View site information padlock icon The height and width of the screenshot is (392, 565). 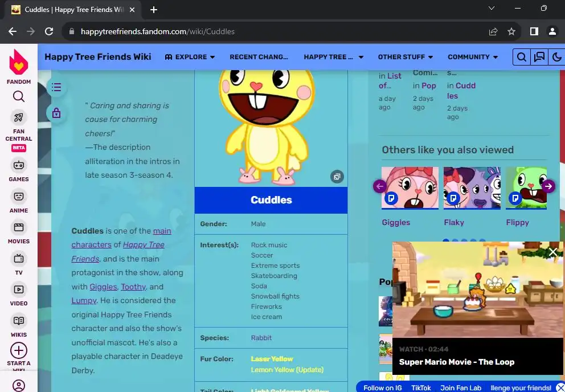click(x=72, y=31)
